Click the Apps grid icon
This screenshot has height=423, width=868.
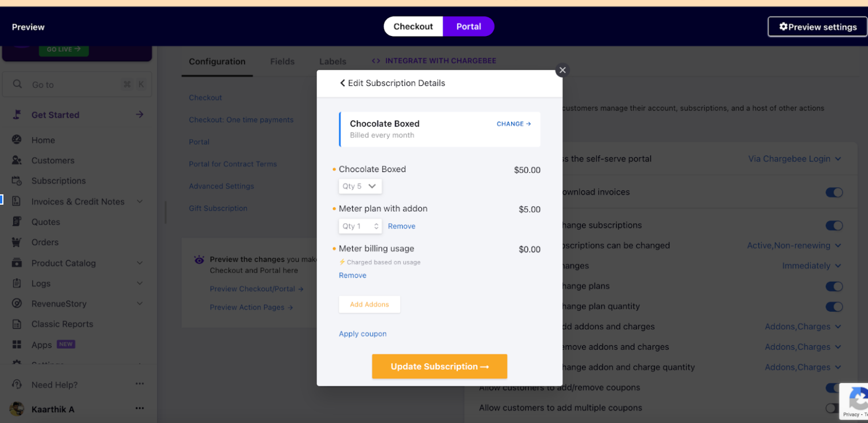pyautogui.click(x=17, y=345)
